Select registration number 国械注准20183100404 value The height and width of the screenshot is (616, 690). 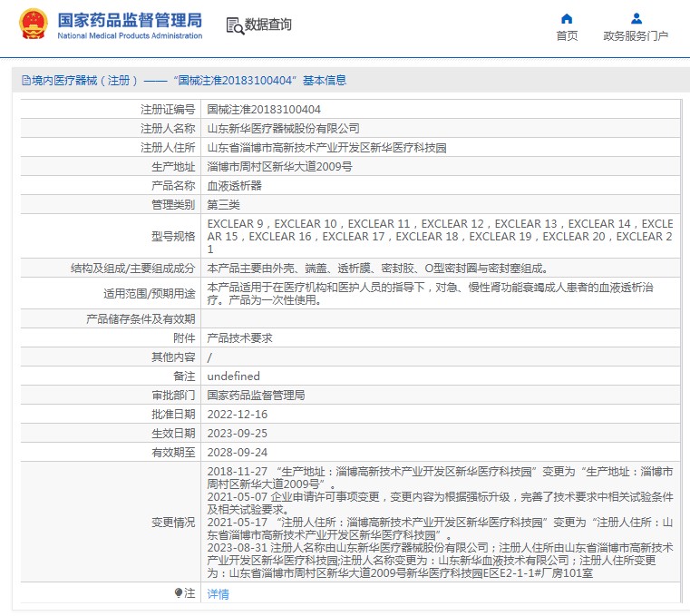point(264,109)
